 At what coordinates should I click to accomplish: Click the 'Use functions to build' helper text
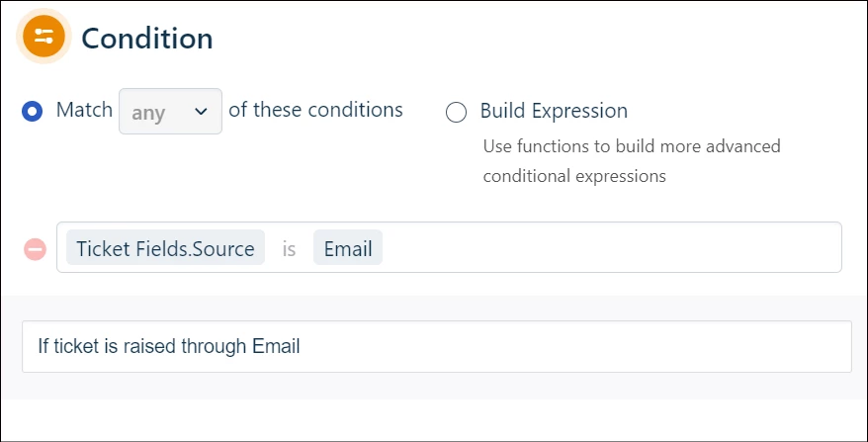click(632, 146)
